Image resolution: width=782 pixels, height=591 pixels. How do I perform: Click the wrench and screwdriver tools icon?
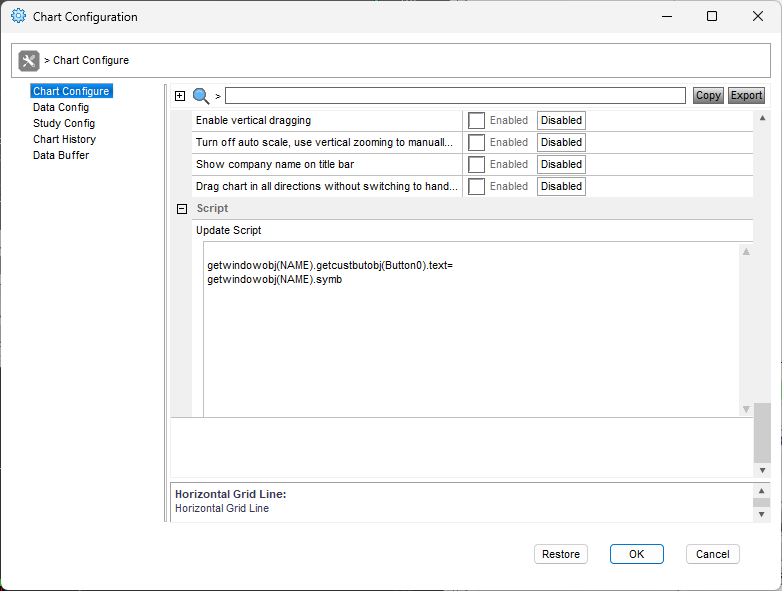[x=28, y=61]
